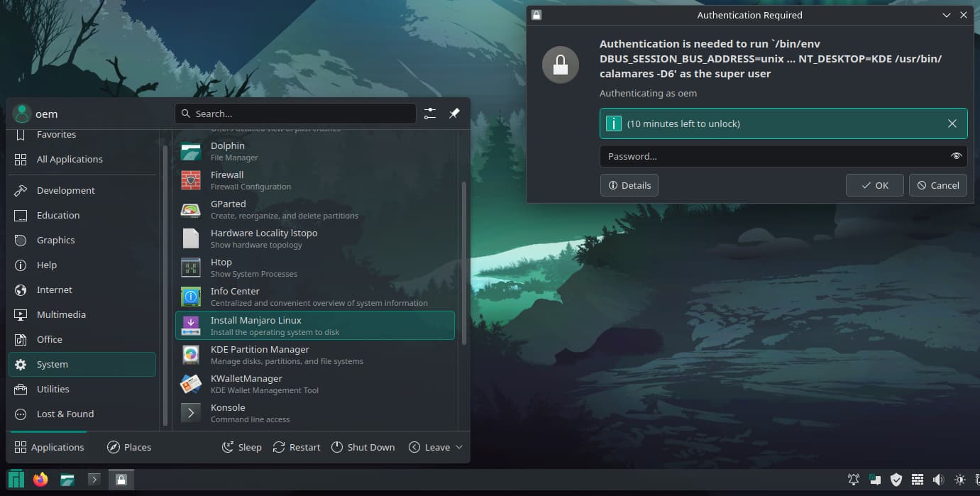980x496 pixels.
Task: Select the authentication dialog taskbar entry
Action: coord(121,480)
